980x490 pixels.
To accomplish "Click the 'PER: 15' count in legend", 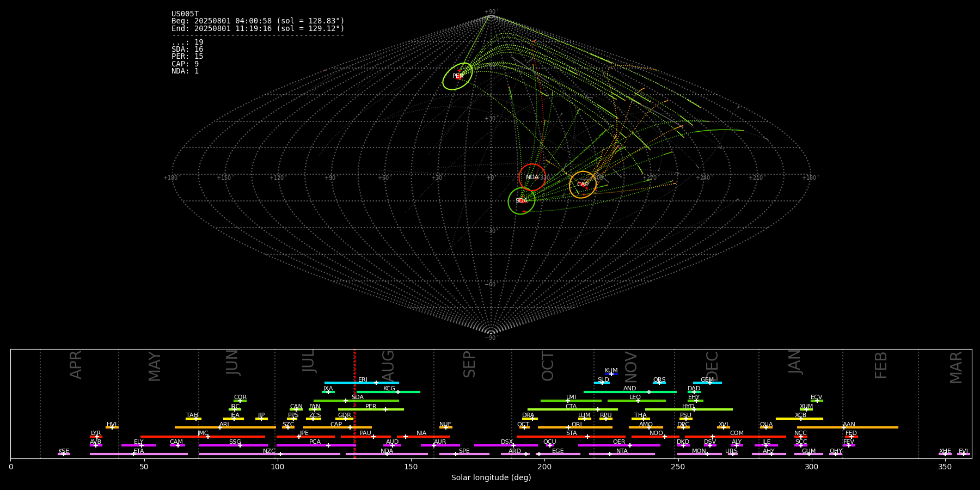I will 187,57.
